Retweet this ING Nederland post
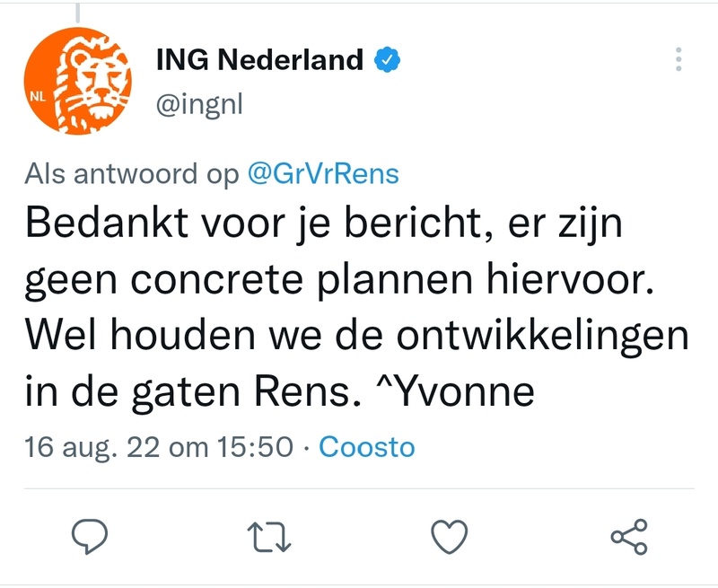Viewport: 718px width, 588px height. (x=267, y=537)
